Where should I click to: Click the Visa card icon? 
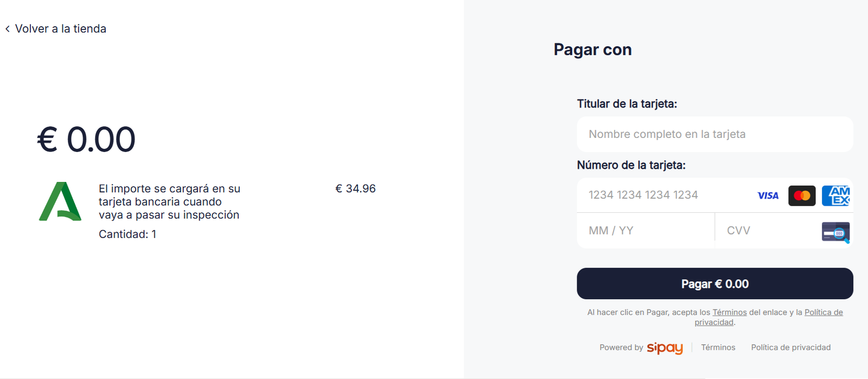768,195
